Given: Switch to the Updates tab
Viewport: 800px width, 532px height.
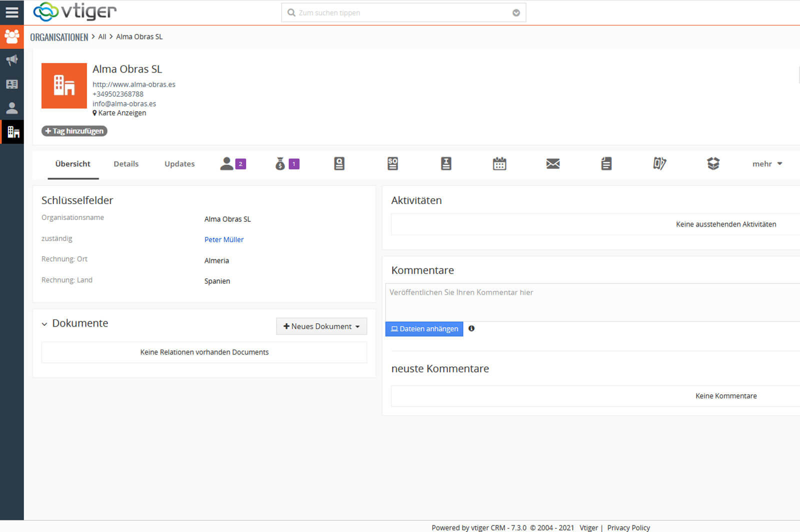Looking at the screenshot, I should pyautogui.click(x=179, y=164).
